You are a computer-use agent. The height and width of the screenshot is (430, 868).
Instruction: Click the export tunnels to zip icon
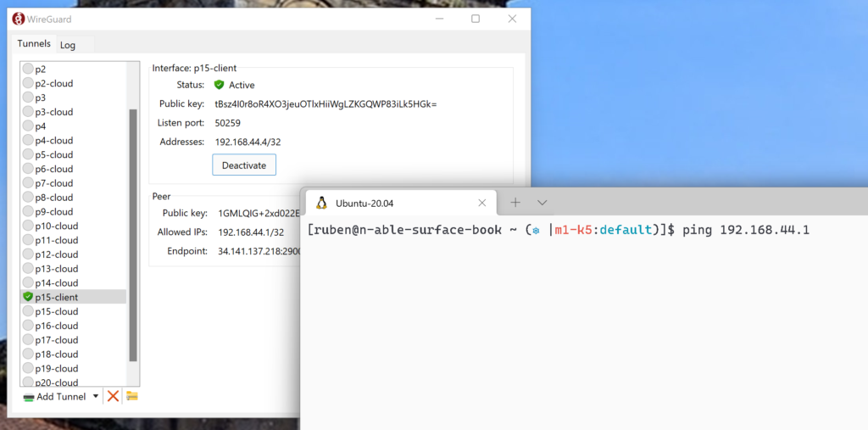click(x=132, y=396)
